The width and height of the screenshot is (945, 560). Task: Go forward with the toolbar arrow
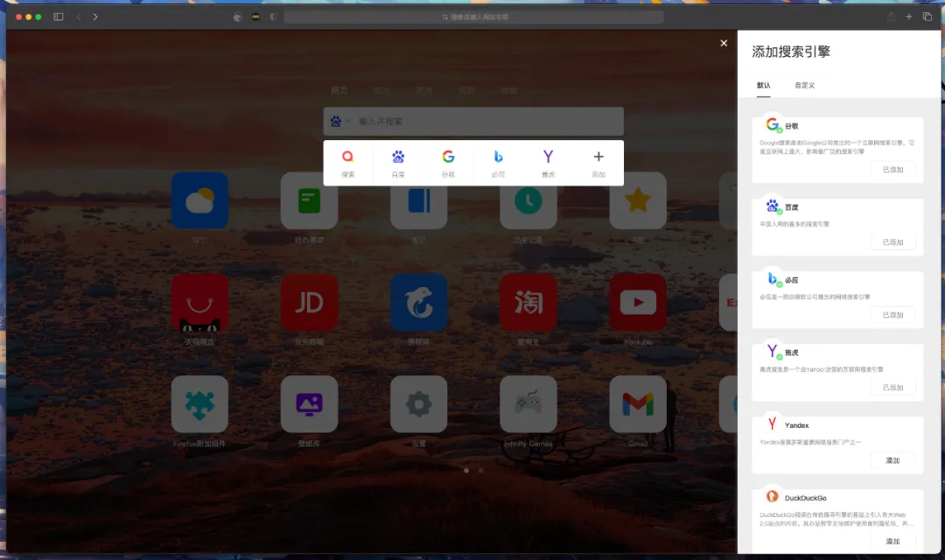tap(95, 17)
